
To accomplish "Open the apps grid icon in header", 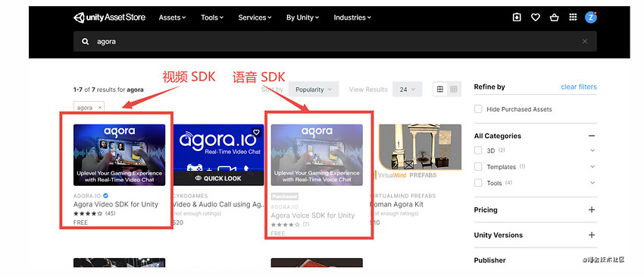I will click(x=573, y=17).
